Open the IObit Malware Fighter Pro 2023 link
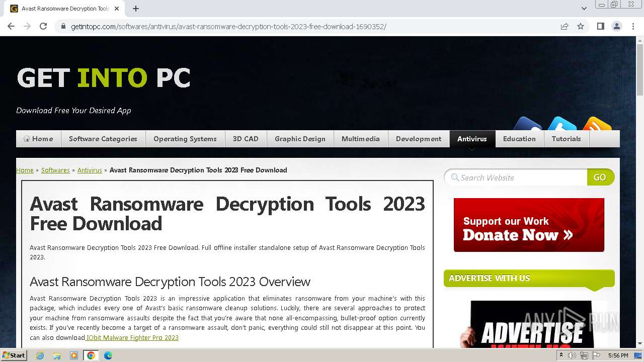This screenshot has height=362, width=644. click(132, 337)
